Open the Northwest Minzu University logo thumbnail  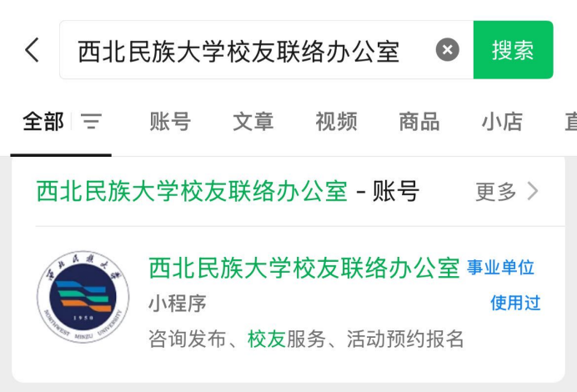click(x=83, y=297)
